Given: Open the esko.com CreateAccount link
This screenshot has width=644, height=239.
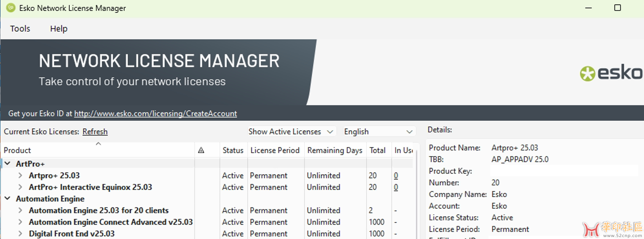Looking at the screenshot, I should coord(156,114).
